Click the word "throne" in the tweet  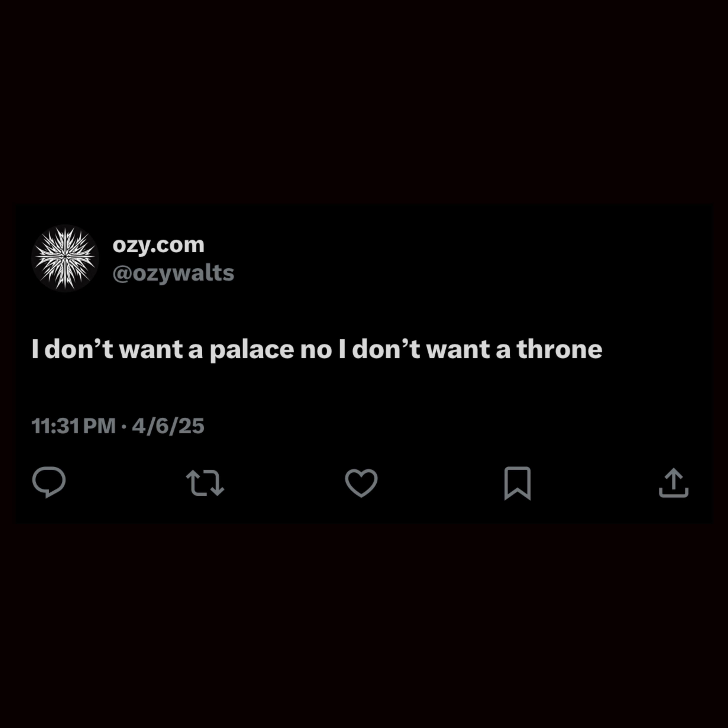[x=560, y=349]
